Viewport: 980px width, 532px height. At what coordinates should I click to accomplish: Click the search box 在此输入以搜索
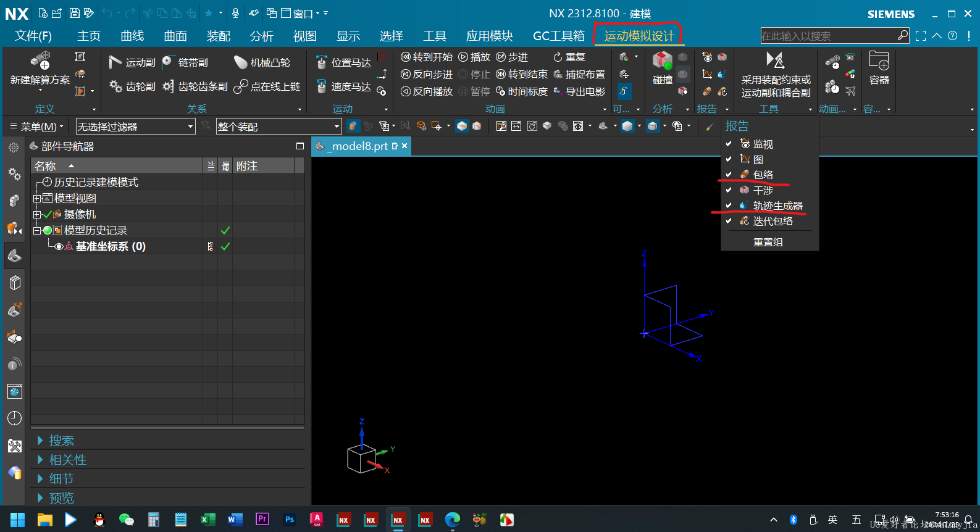point(828,36)
